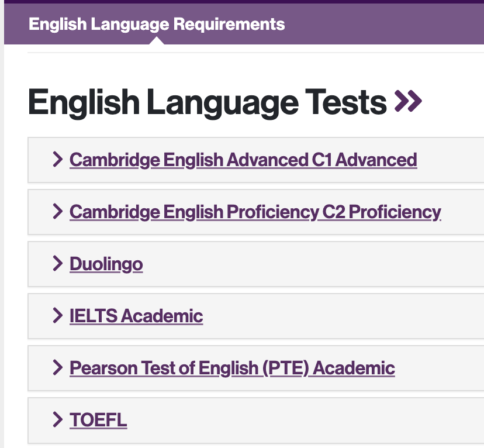Toggle the IELTS Academic chevron arrow
The image size is (484, 448).
pyautogui.click(x=57, y=316)
